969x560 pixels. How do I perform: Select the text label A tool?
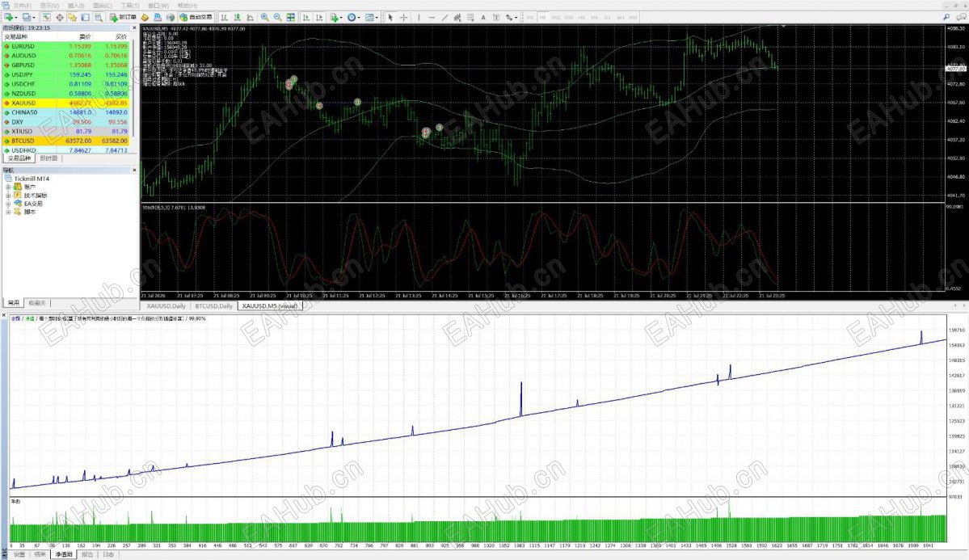(x=483, y=17)
